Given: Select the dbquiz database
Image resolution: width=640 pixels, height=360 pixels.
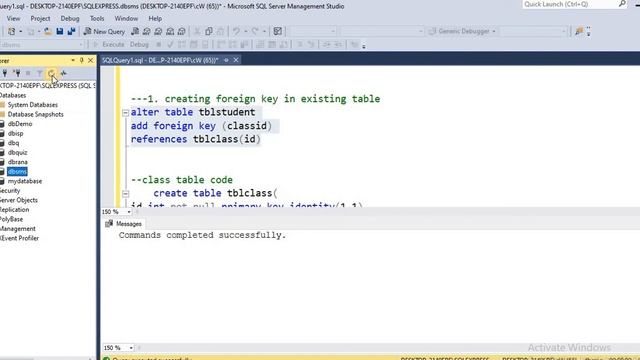Looking at the screenshot, I should [18, 152].
